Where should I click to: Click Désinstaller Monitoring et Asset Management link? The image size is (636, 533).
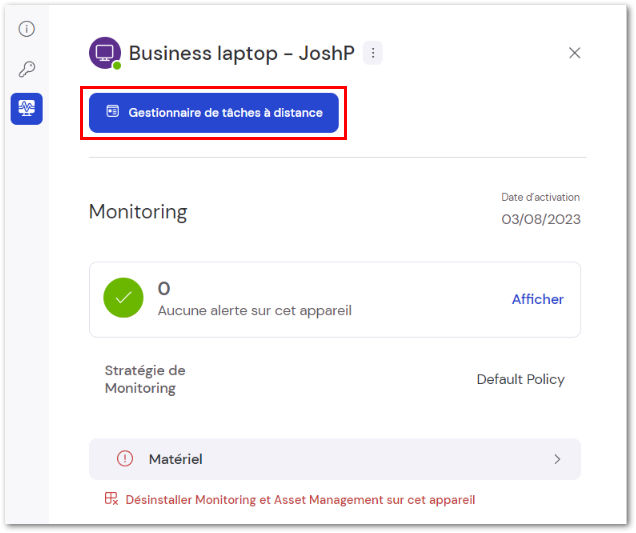tap(300, 500)
